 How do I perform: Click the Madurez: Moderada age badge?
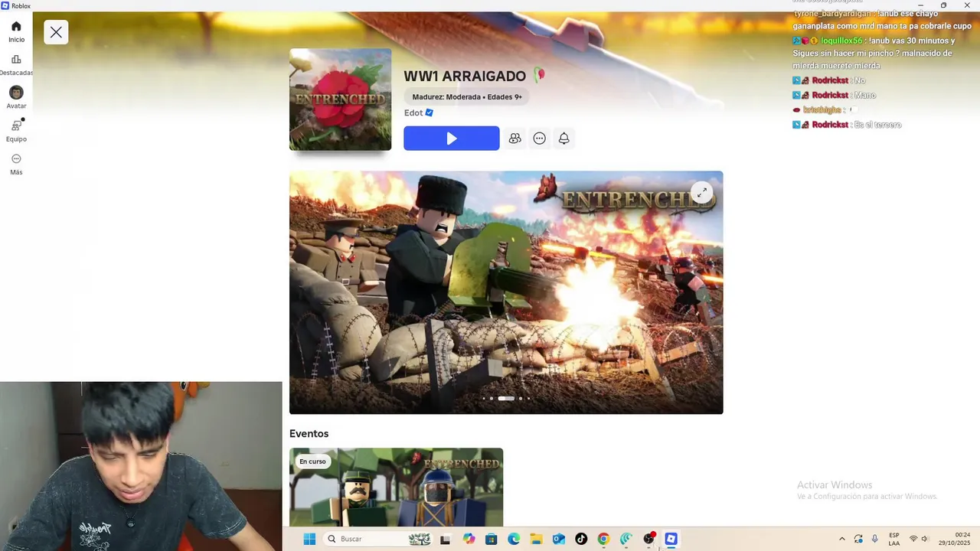pyautogui.click(x=467, y=97)
